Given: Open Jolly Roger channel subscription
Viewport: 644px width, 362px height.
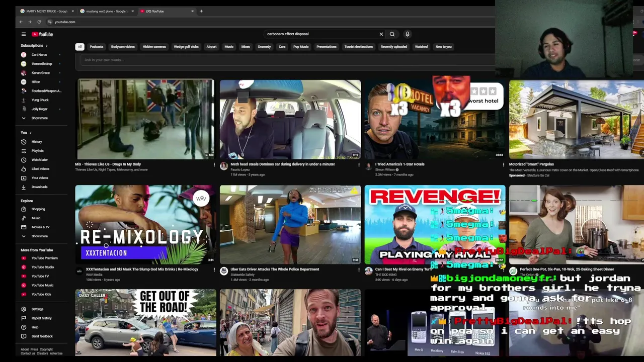Looking at the screenshot, I should click(39, 109).
